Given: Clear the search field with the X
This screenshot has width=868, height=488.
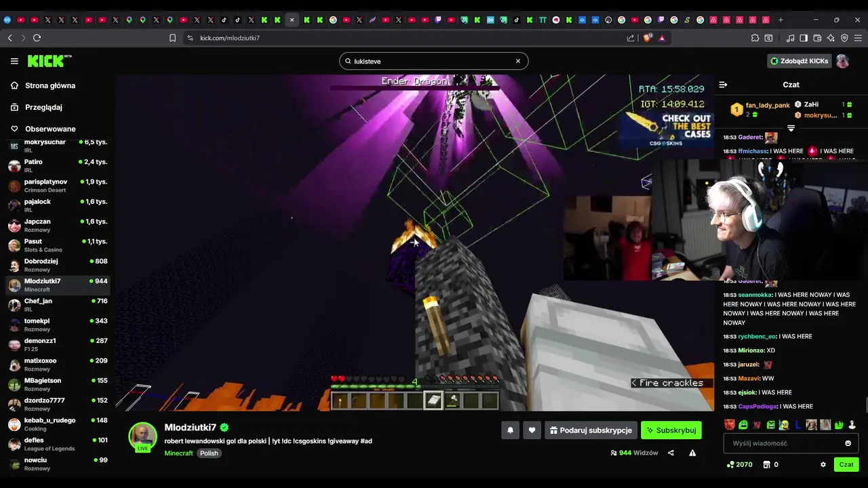Looking at the screenshot, I should click(518, 61).
